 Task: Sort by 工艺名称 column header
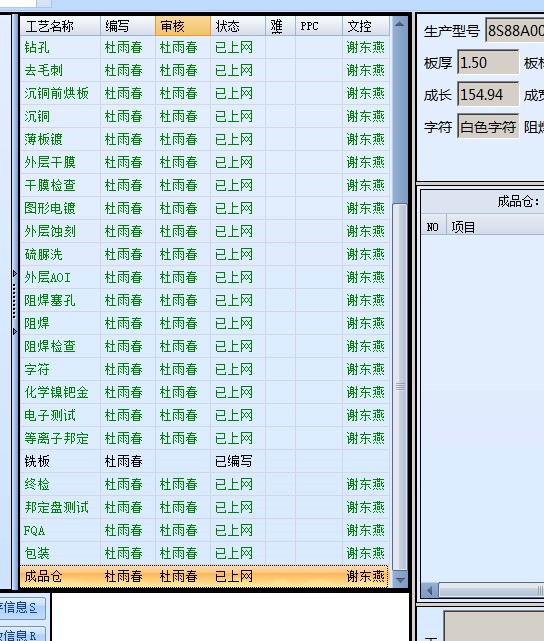(60, 26)
